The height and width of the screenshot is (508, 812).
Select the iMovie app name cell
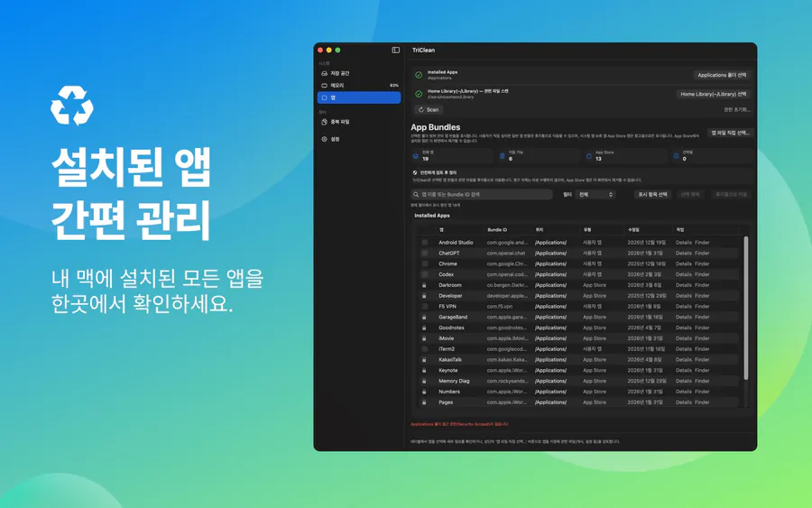[x=446, y=338]
